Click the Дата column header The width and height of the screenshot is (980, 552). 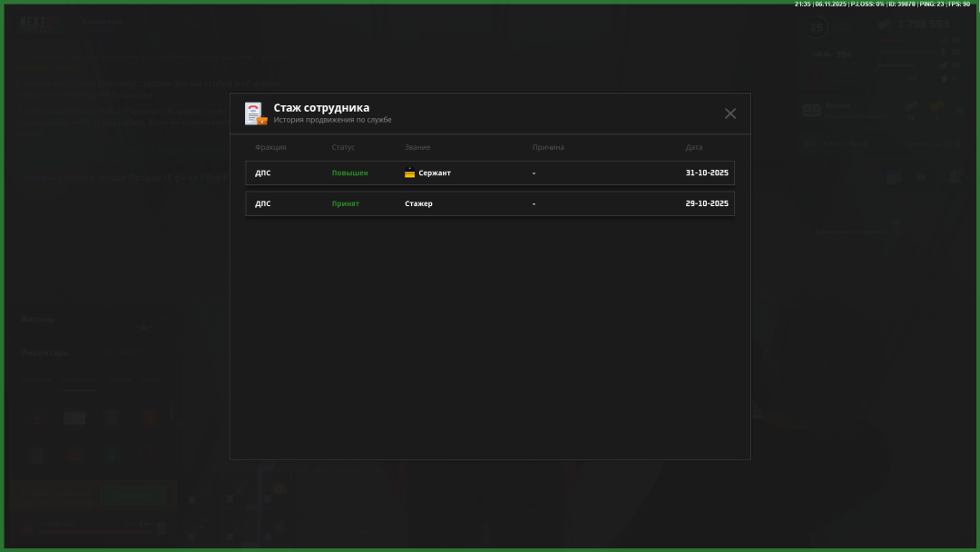(693, 148)
